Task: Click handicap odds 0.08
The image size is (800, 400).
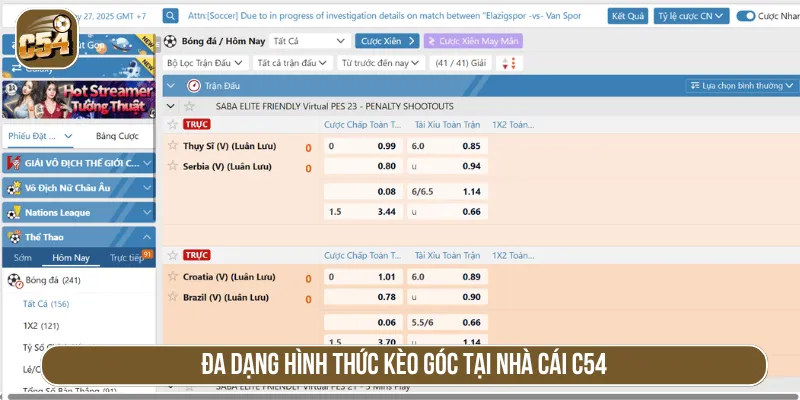Action: 363,192
